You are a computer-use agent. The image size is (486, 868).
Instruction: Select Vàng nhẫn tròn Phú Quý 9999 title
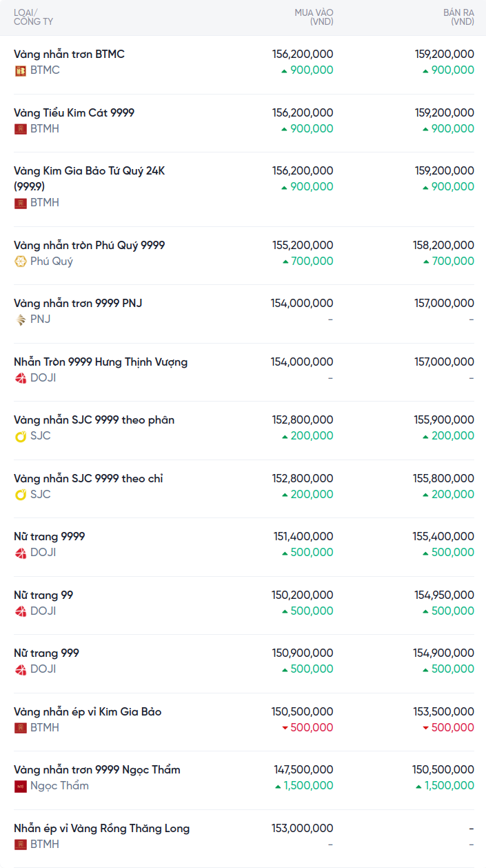(x=89, y=246)
